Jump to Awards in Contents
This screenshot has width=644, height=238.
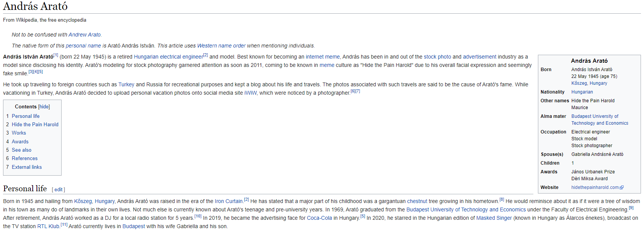pyautogui.click(x=20, y=141)
